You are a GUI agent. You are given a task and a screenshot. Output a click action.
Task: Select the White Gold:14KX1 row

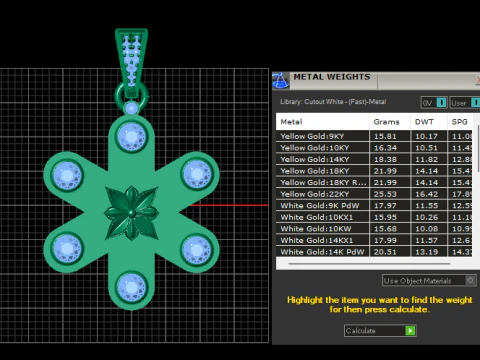tap(374, 240)
